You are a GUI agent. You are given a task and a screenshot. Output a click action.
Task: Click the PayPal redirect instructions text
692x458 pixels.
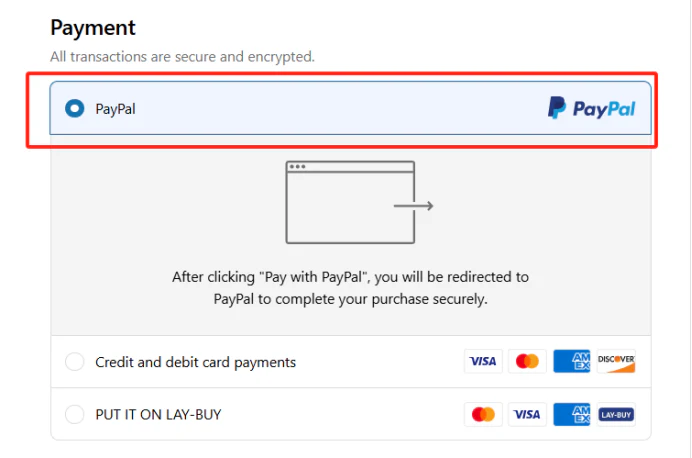[x=351, y=287]
